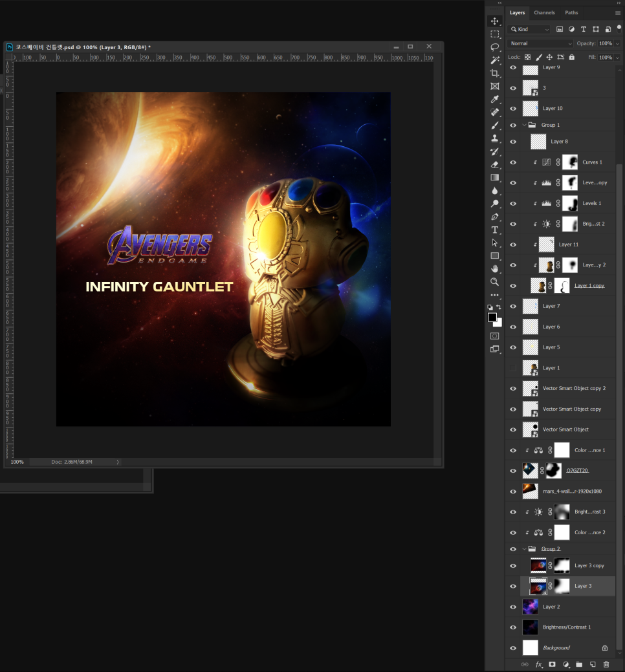This screenshot has height=672, width=625.
Task: Select the Dodge tool
Action: pyautogui.click(x=495, y=204)
